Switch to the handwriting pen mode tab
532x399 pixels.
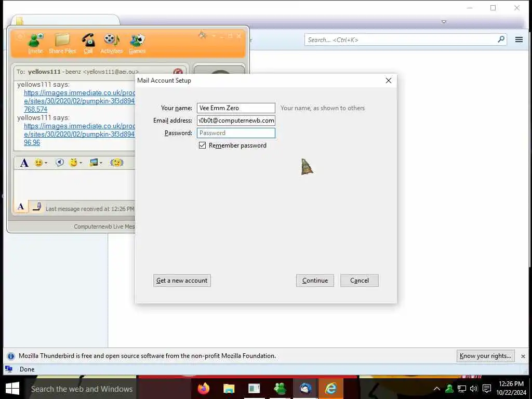pos(37,206)
